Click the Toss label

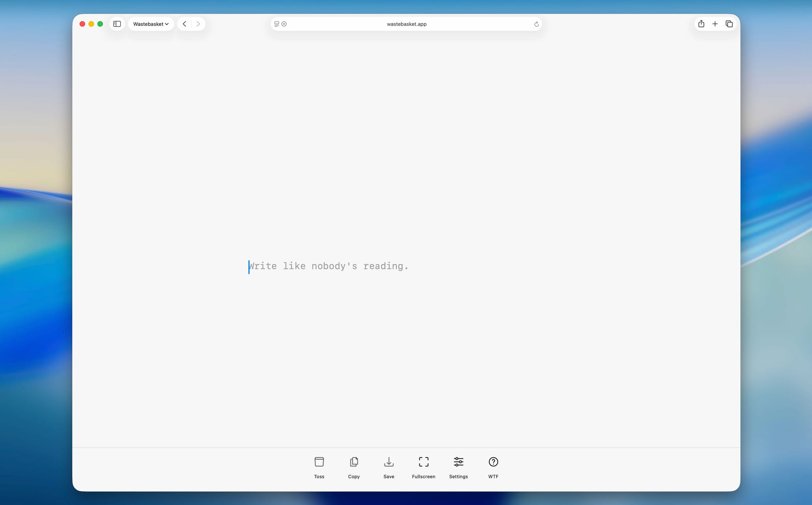319,477
